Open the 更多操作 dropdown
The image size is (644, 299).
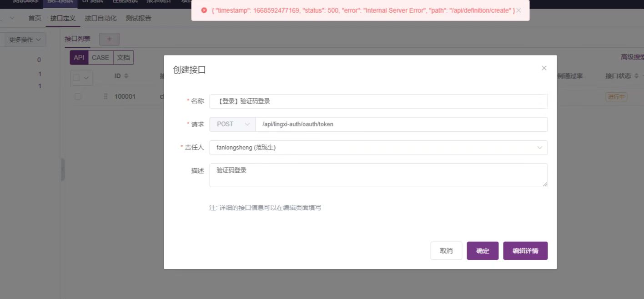[25, 40]
